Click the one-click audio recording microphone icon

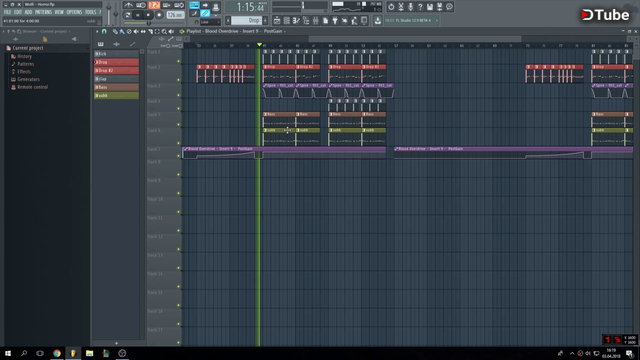(x=411, y=7)
